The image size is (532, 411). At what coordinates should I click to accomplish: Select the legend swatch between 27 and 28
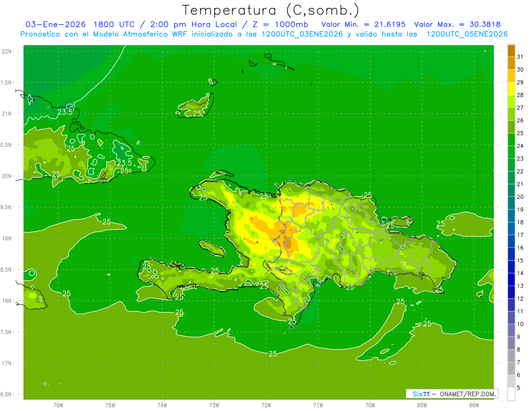tap(511, 101)
